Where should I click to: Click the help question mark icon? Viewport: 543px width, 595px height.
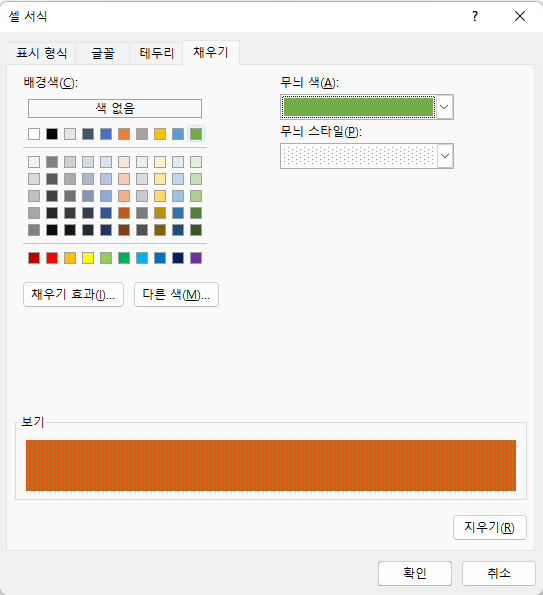[x=475, y=16]
